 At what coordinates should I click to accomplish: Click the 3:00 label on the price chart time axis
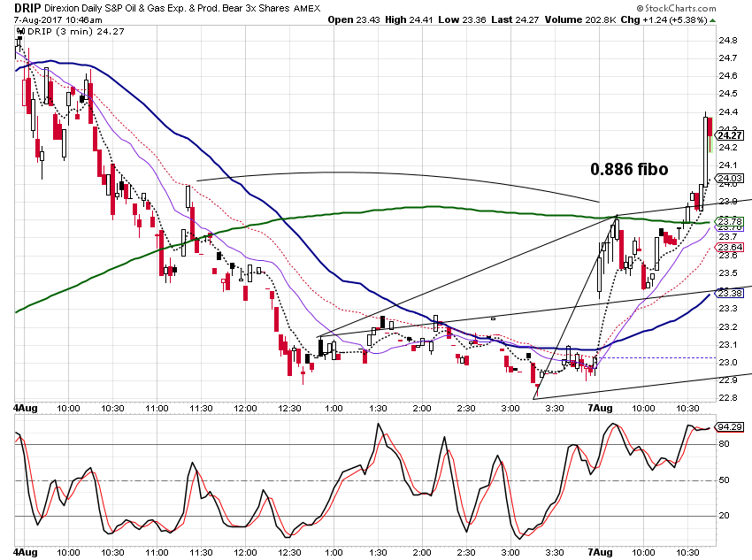[x=510, y=409]
